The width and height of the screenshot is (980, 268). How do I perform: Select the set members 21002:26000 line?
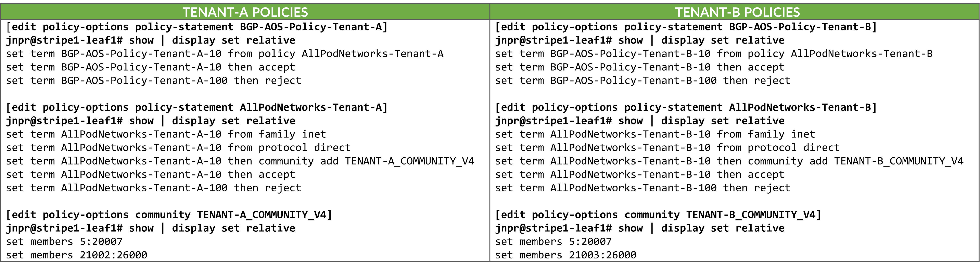[76, 255]
